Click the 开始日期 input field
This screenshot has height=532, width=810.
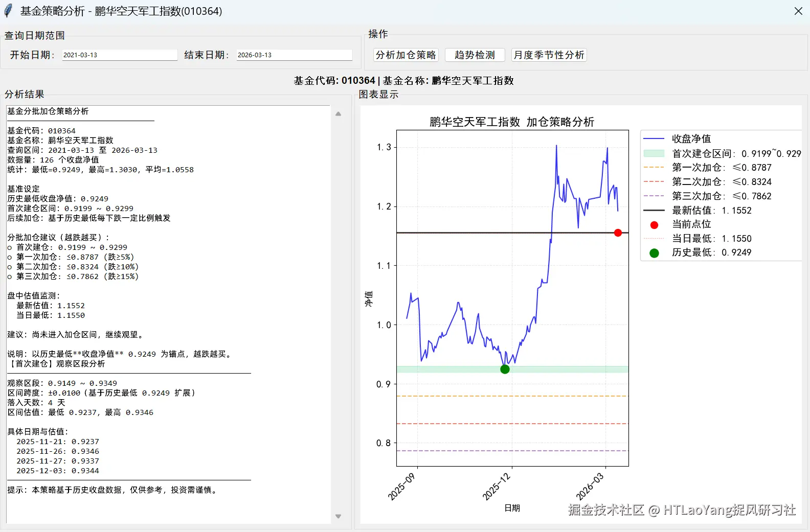tap(120, 55)
